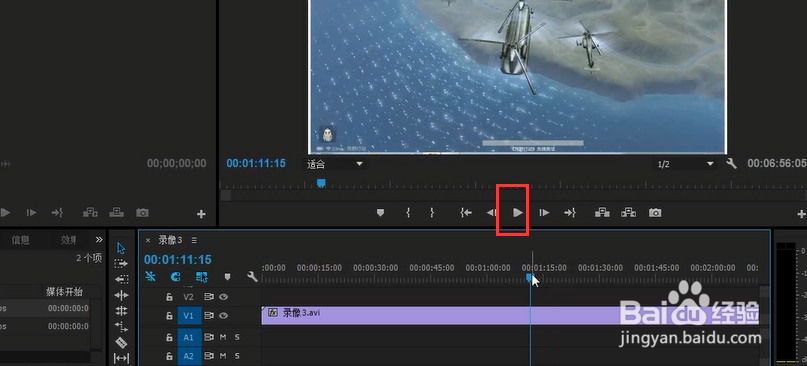Close the 录像3 sequence tab
Image resolution: width=807 pixels, height=366 pixels.
(148, 240)
